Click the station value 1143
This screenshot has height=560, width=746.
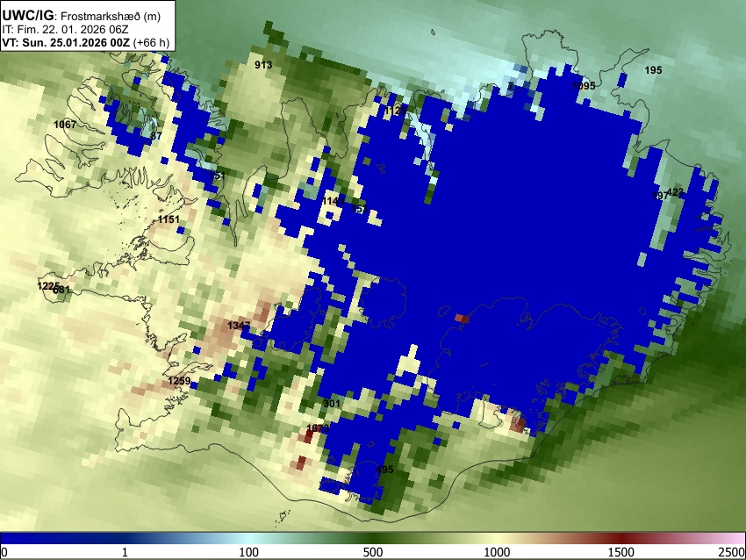pos(334,201)
